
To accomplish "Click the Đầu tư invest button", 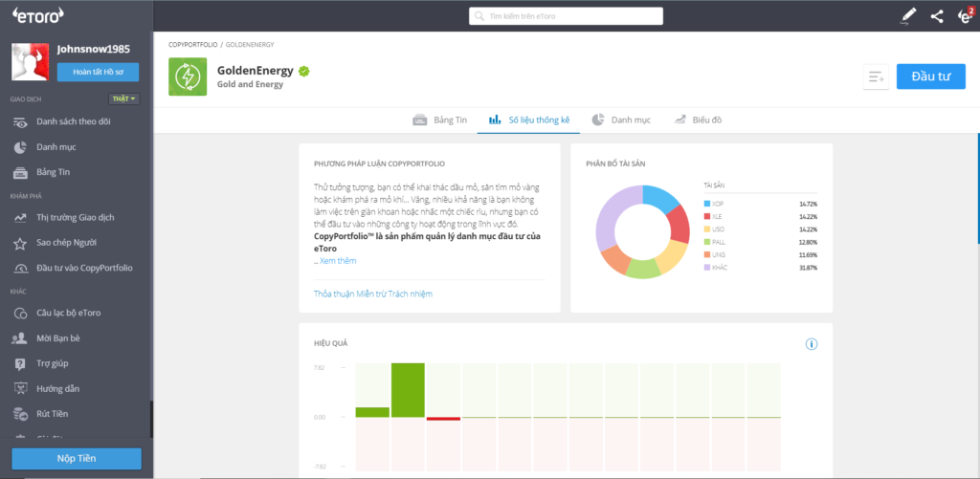I will (x=930, y=76).
